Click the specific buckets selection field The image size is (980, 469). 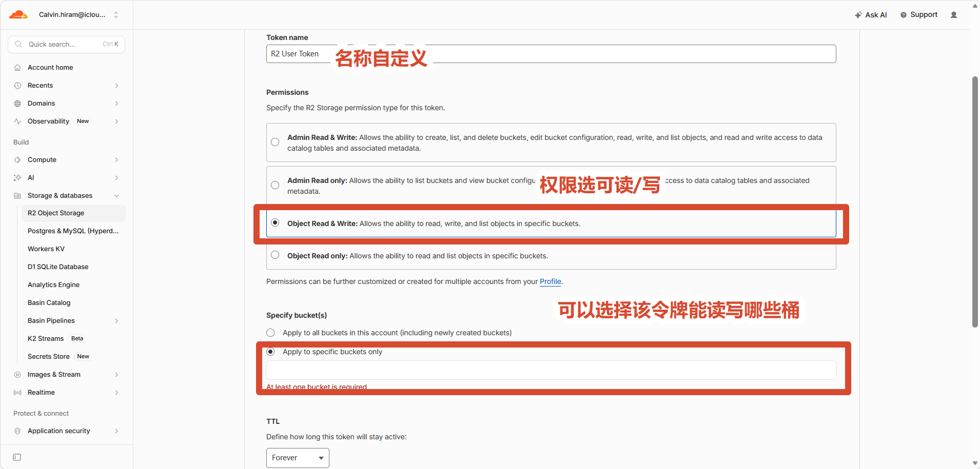[551, 370]
